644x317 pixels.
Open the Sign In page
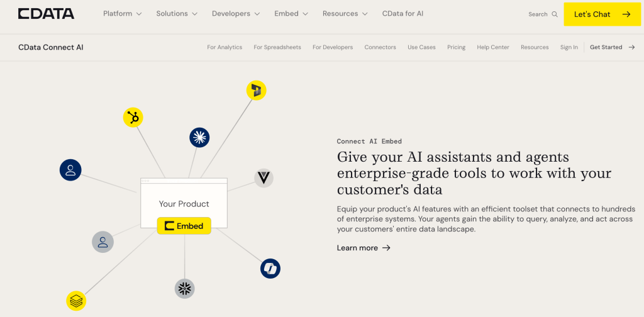pyautogui.click(x=569, y=47)
